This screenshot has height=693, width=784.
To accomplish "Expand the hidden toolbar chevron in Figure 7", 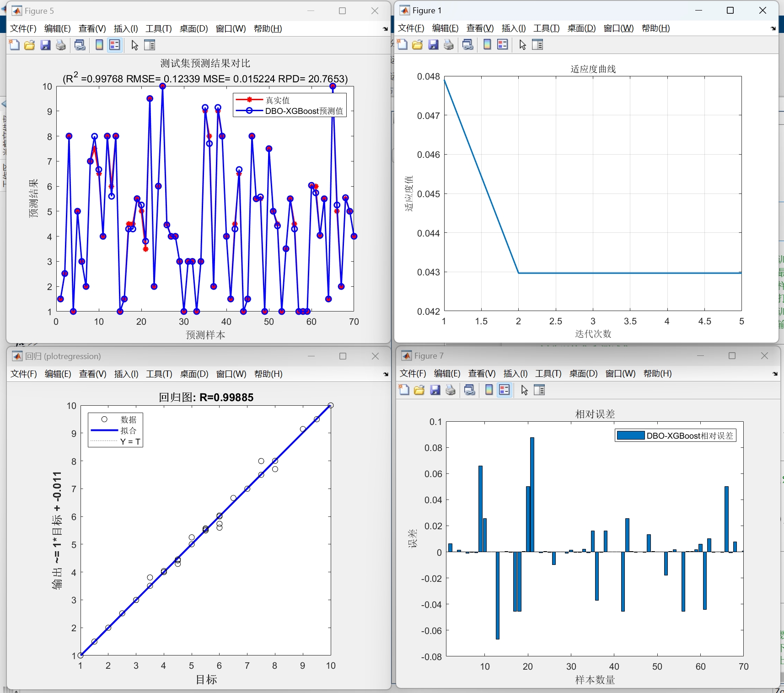I will [x=775, y=373].
